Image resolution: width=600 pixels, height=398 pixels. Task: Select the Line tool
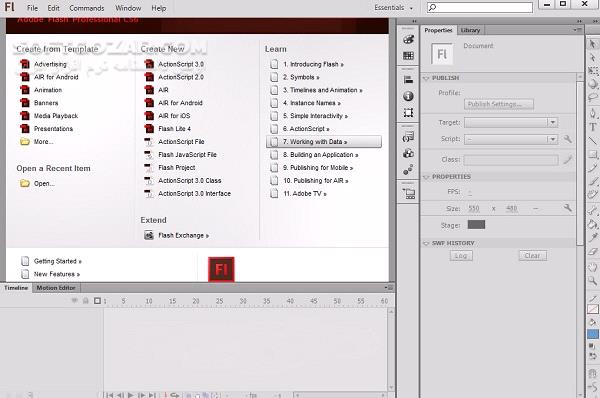[593, 141]
